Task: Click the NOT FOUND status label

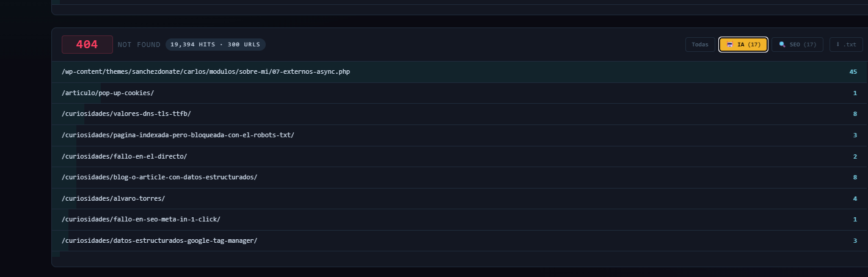Action: point(139,45)
